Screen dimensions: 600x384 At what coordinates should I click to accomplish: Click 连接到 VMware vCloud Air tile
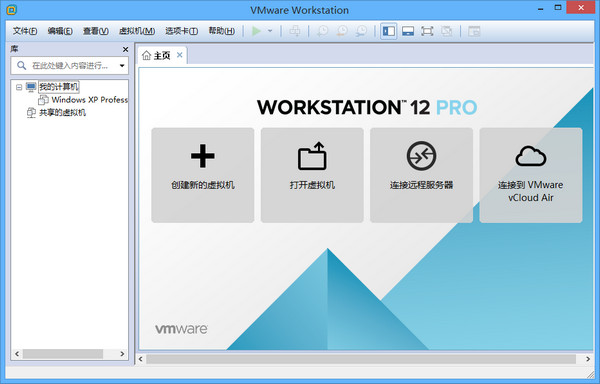coord(531,175)
